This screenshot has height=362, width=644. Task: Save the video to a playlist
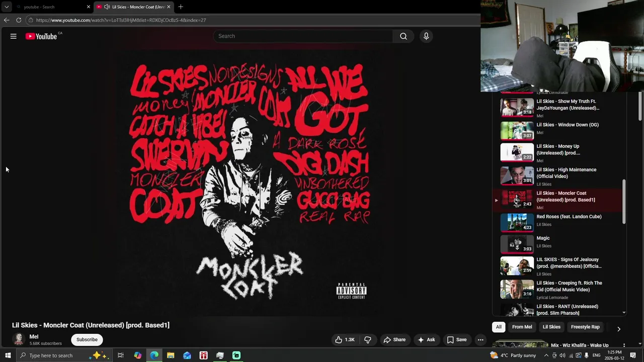(x=457, y=340)
